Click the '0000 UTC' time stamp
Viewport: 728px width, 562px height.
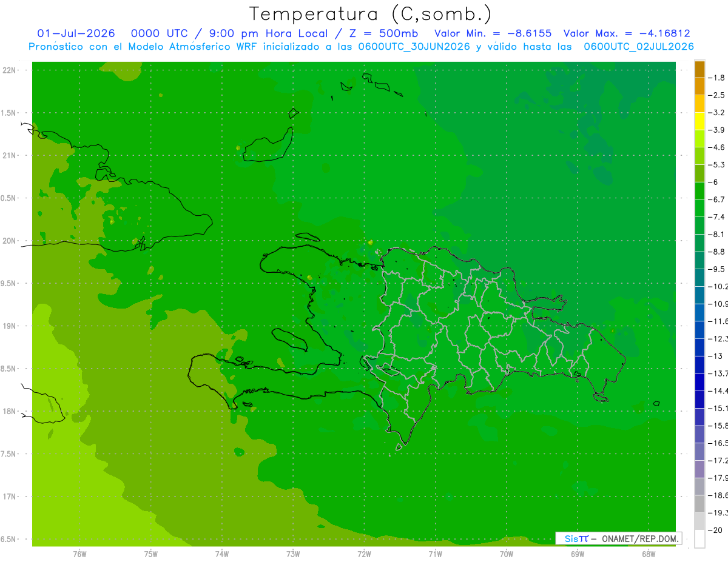point(161,34)
